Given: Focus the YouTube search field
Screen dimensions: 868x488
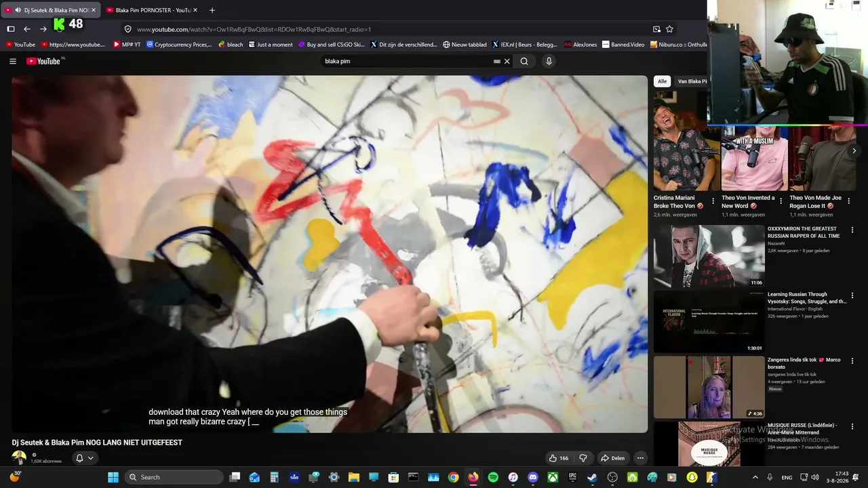Looking at the screenshot, I should [407, 61].
